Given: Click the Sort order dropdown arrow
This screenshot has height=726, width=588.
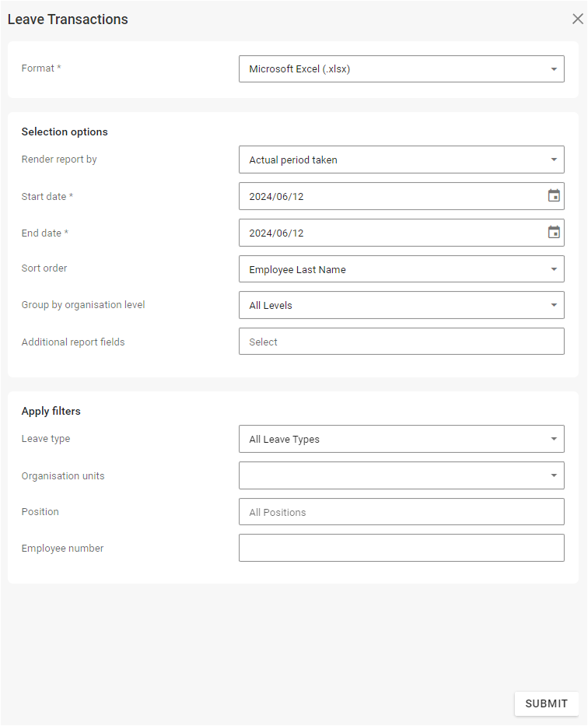Looking at the screenshot, I should click(x=554, y=269).
